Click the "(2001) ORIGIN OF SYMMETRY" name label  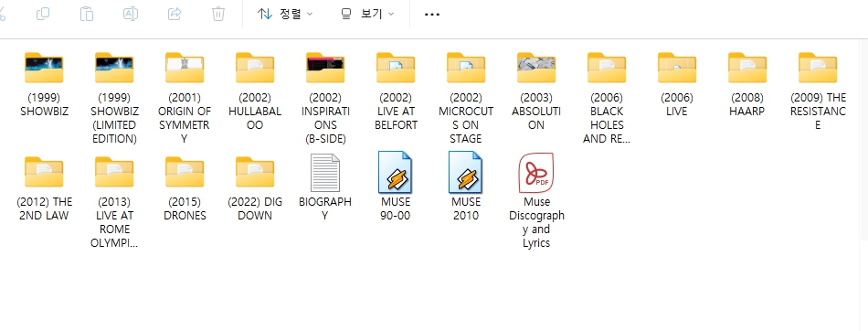[185, 118]
